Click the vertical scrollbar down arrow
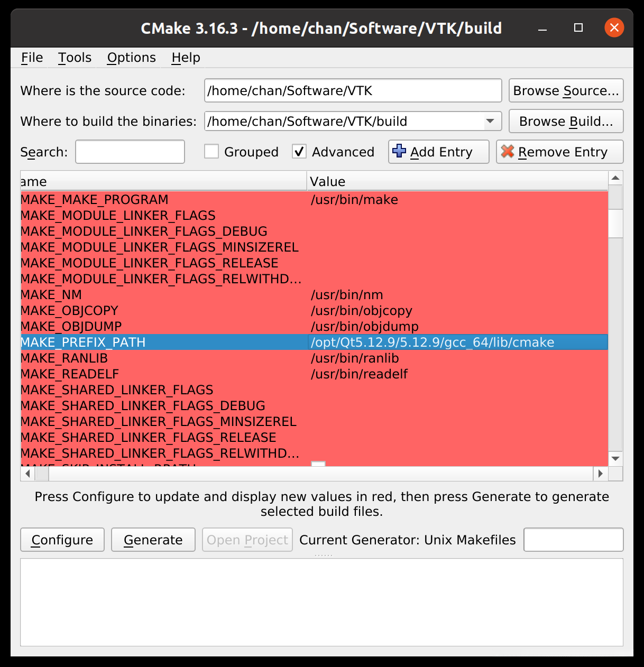644x667 pixels. coord(615,459)
